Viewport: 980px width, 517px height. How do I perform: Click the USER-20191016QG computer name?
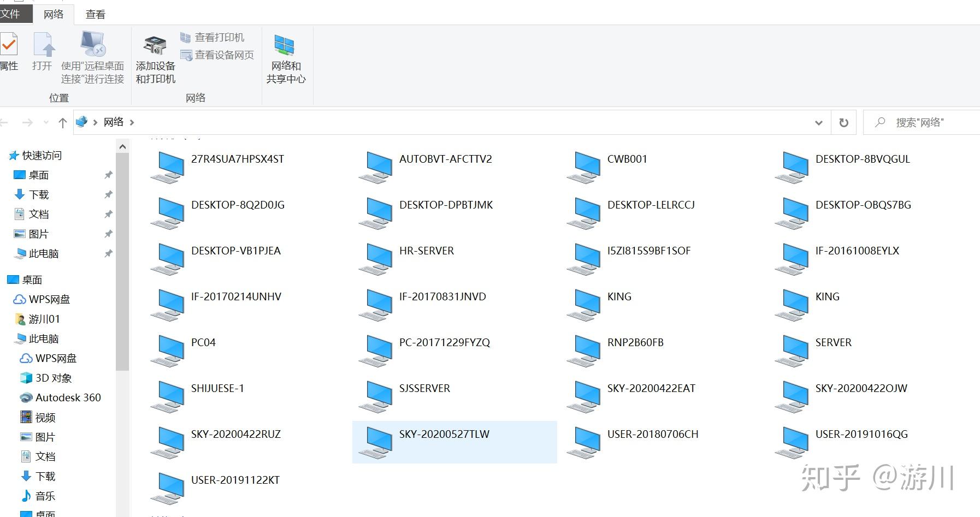click(861, 435)
